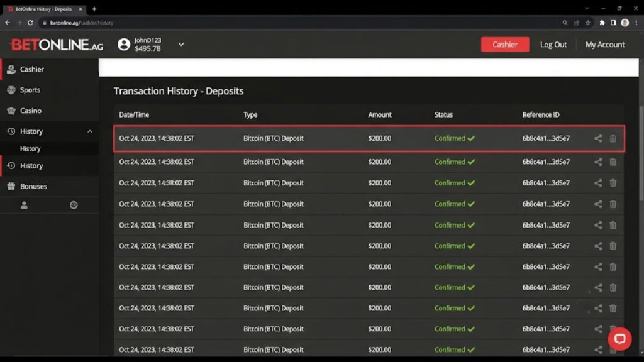Share this page from the address bar
Viewport: 644px width, 362px height.
tap(576, 23)
